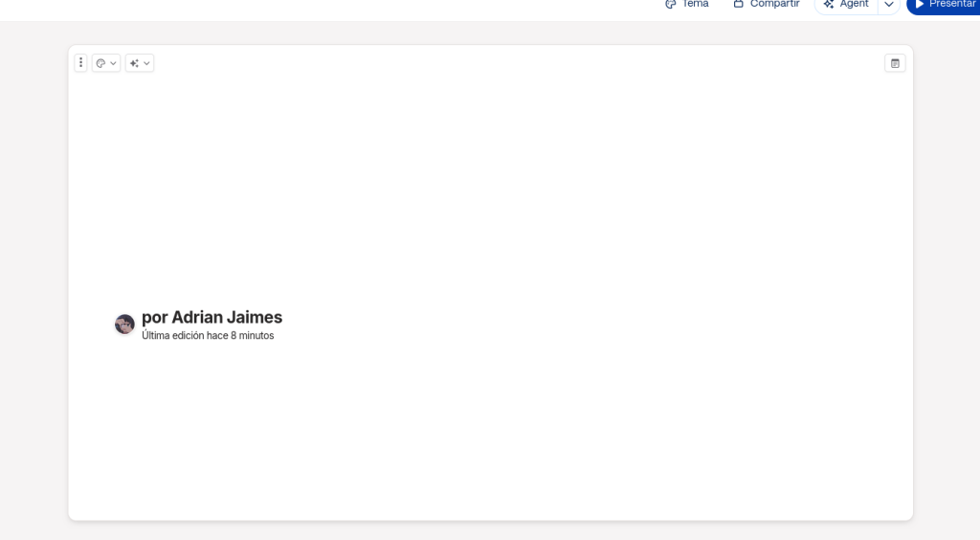Image resolution: width=980 pixels, height=540 pixels.
Task: Open the card's three-dot options menu
Action: point(80,63)
